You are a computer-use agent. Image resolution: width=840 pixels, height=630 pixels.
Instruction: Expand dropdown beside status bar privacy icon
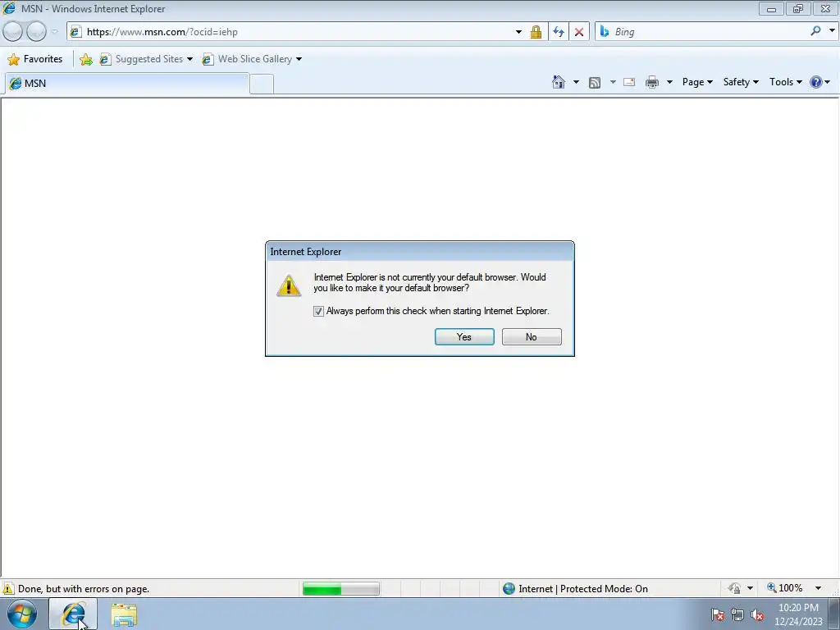[750, 588]
